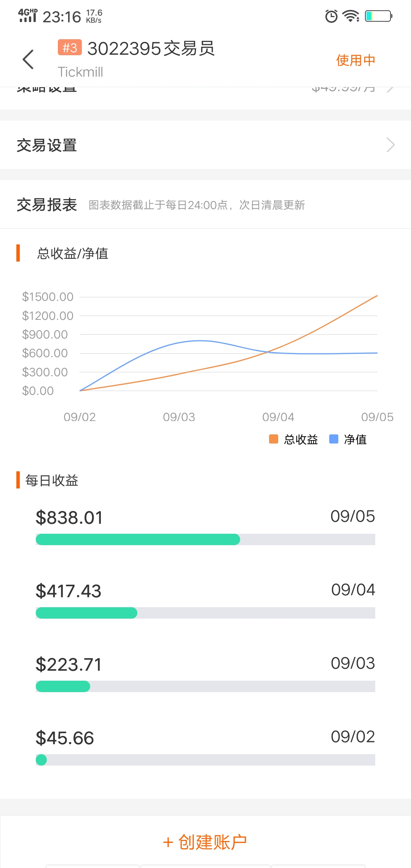Screen dimensions: 411x868
Task: Toggle the 总收益 orange legend series
Action: tap(293, 439)
